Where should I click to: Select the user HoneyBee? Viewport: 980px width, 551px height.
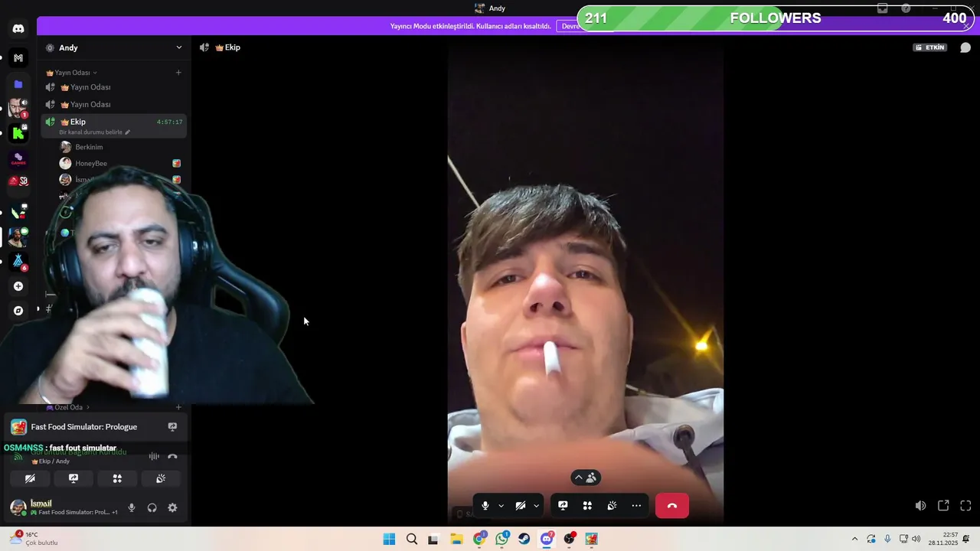[x=91, y=163]
